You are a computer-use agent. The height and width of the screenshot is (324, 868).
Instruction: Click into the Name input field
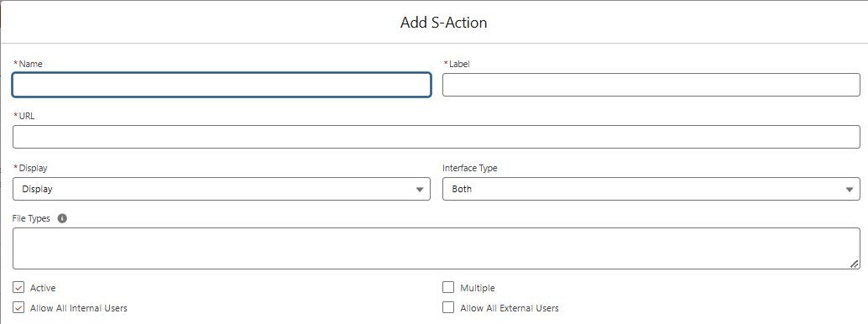pyautogui.click(x=222, y=85)
